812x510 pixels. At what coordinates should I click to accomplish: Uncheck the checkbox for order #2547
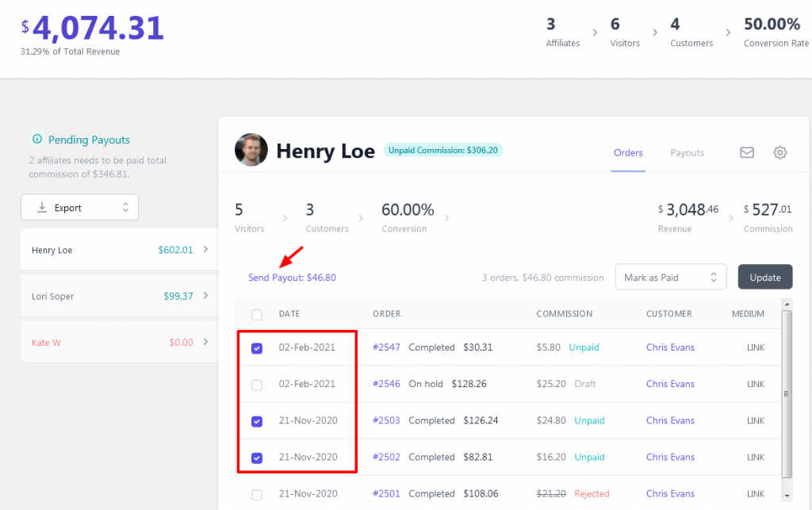(x=256, y=347)
